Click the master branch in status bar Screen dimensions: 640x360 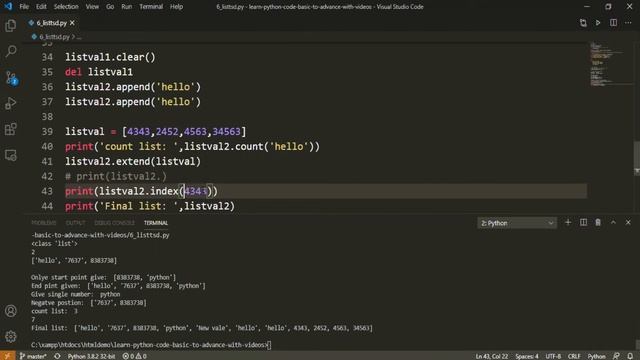[33, 356]
